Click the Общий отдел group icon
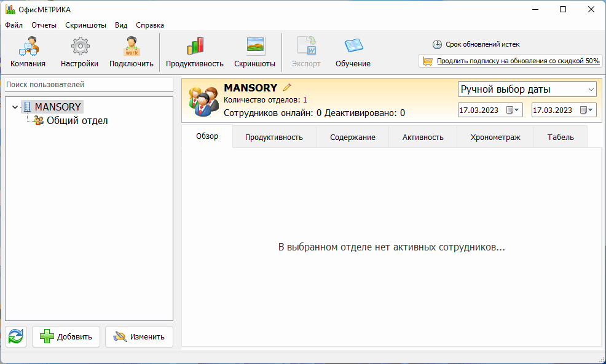The width and height of the screenshot is (606, 364). click(x=39, y=120)
